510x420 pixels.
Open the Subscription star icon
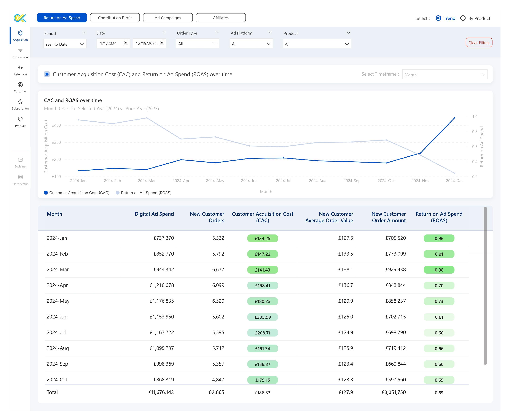click(x=20, y=102)
